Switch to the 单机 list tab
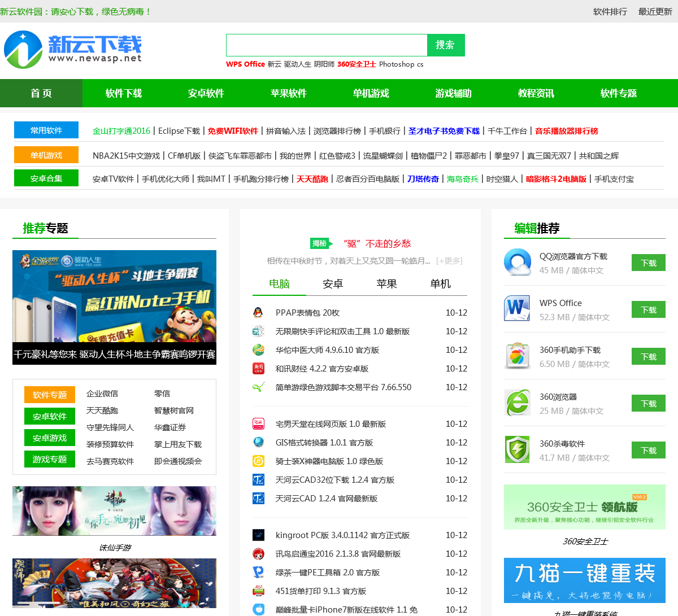 point(440,284)
